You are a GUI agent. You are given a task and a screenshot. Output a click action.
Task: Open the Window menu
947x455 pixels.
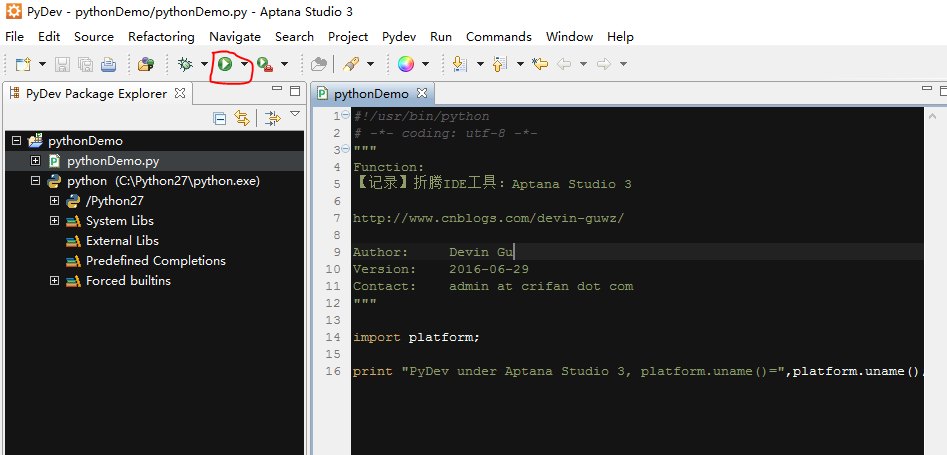[570, 37]
